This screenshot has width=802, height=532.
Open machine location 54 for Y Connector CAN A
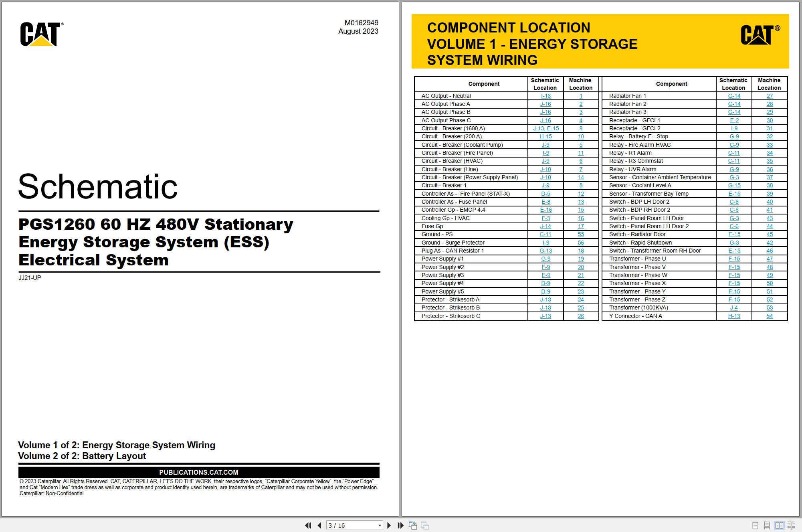(770, 316)
